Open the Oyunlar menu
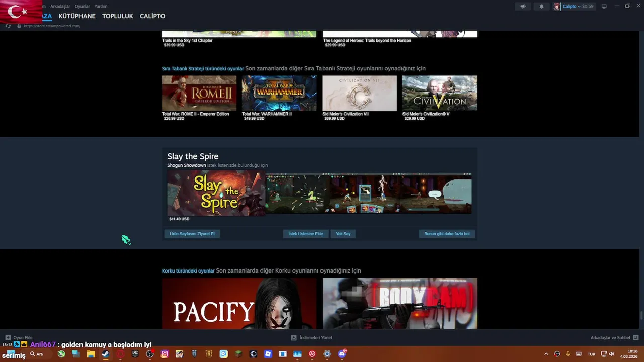This screenshot has height=362, width=644. pyautogui.click(x=82, y=6)
